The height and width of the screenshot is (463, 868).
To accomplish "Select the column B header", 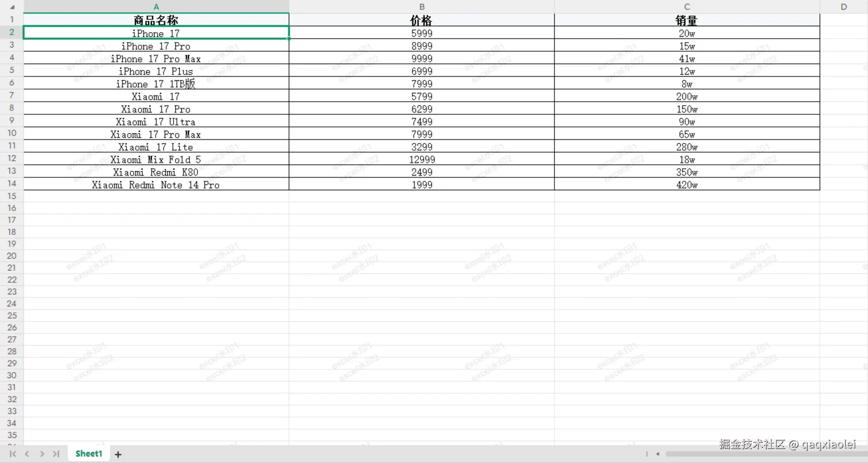I will coord(422,7).
